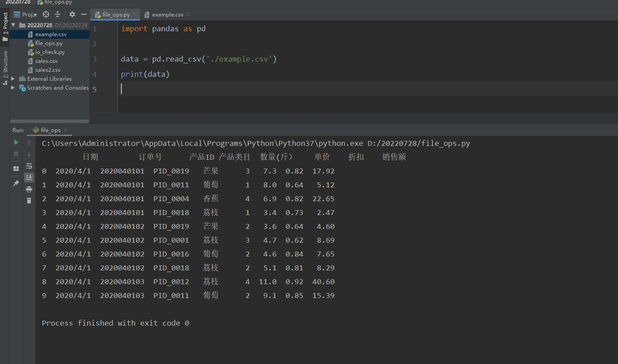Click the python.exe command path in console

tap(203, 143)
